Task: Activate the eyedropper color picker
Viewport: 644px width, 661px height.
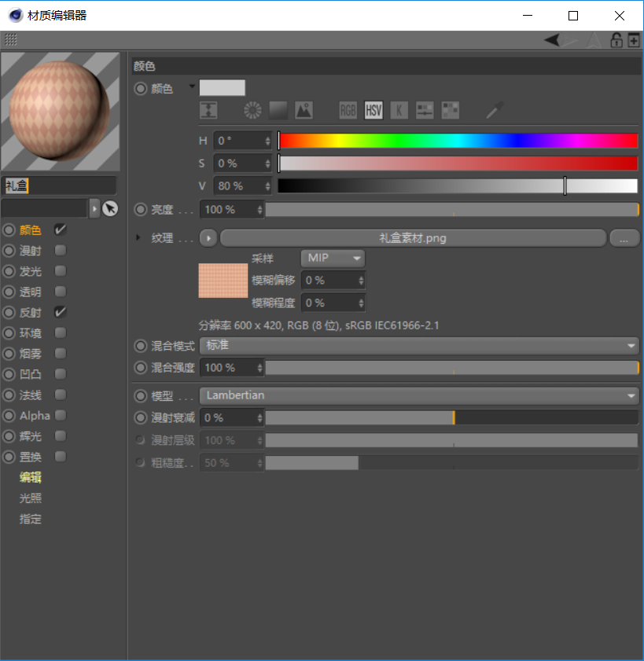Action: point(494,110)
